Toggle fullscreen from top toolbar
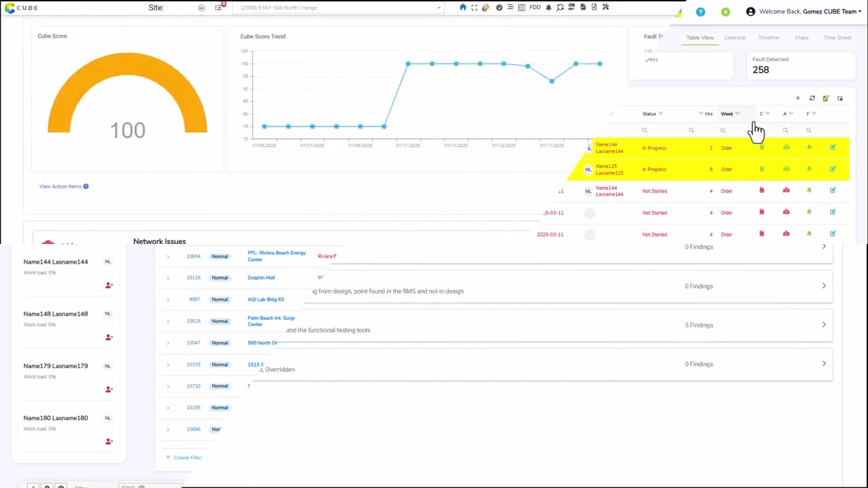Image resolution: width=868 pixels, height=488 pixels. (x=474, y=7)
